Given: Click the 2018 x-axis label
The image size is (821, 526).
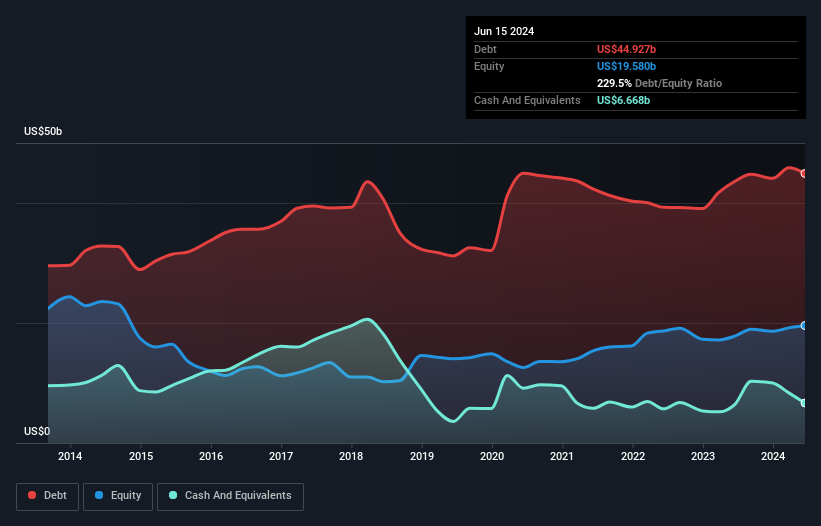Looking at the screenshot, I should click(x=351, y=456).
